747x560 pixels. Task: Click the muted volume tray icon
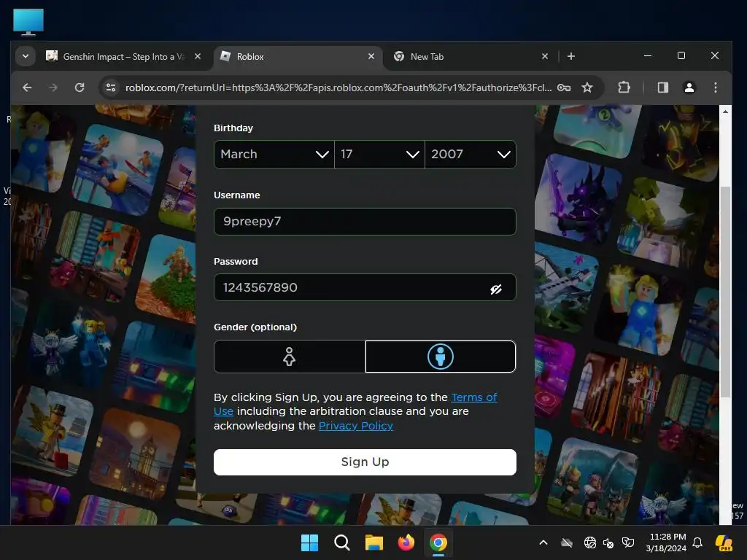pyautogui.click(x=608, y=542)
